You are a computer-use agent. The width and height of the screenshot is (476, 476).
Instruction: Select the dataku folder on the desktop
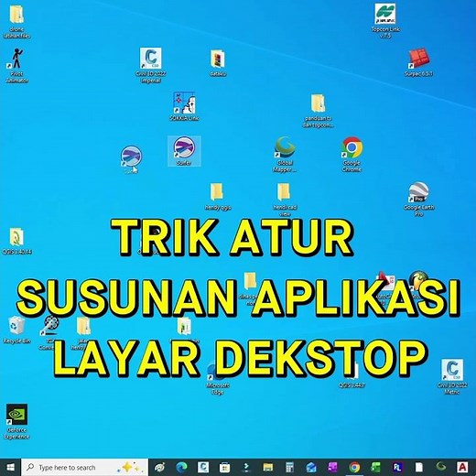pyautogui.click(x=218, y=62)
